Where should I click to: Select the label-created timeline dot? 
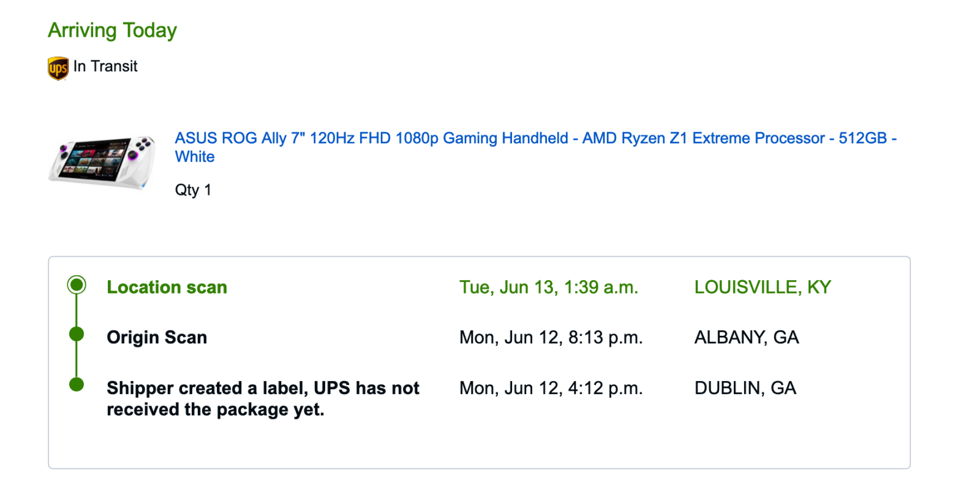[77, 384]
